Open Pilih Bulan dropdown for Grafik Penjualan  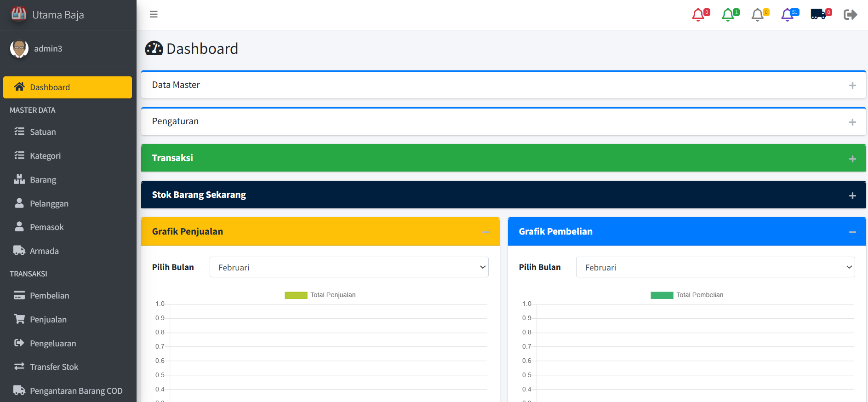(x=349, y=267)
